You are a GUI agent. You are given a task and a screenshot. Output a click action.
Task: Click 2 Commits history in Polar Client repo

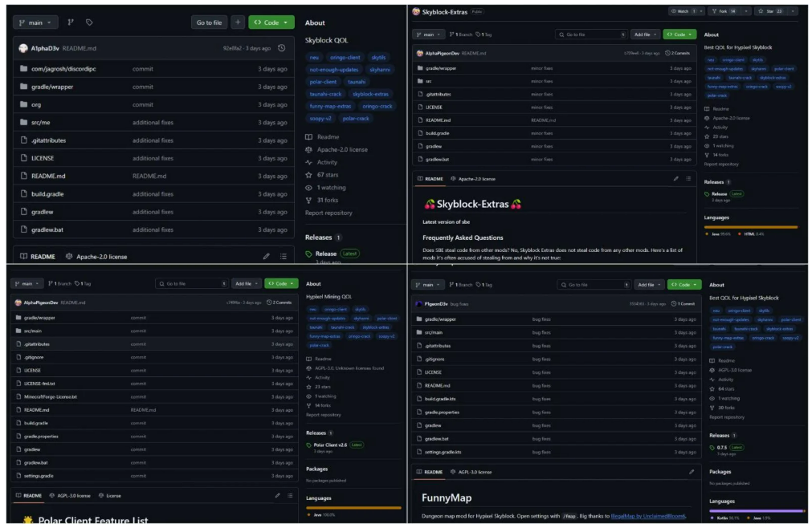[280, 303]
